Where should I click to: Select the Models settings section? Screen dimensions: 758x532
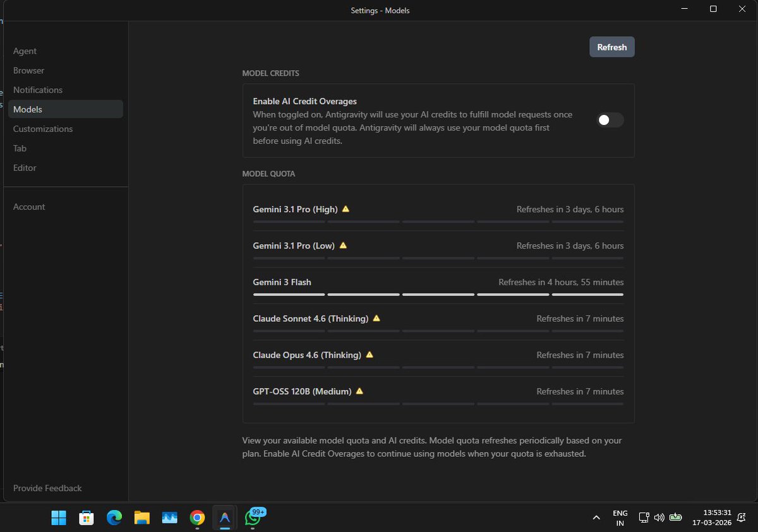click(x=66, y=109)
